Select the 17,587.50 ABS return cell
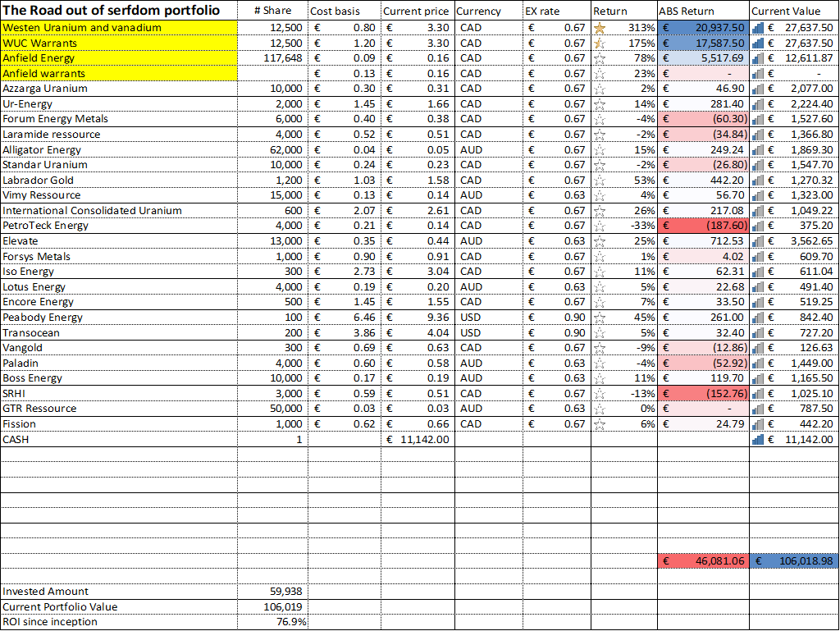The height and width of the screenshot is (631, 840). pyautogui.click(x=703, y=43)
